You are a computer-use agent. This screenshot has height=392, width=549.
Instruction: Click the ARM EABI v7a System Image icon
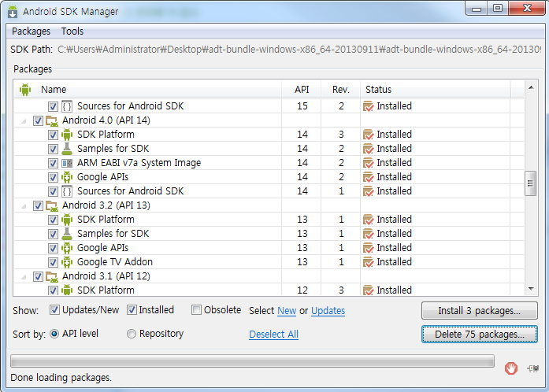(67, 163)
